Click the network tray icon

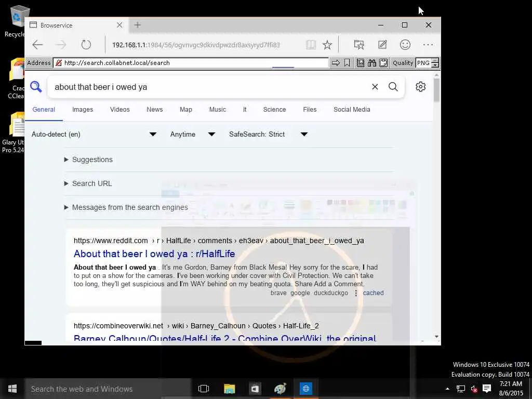click(x=461, y=389)
